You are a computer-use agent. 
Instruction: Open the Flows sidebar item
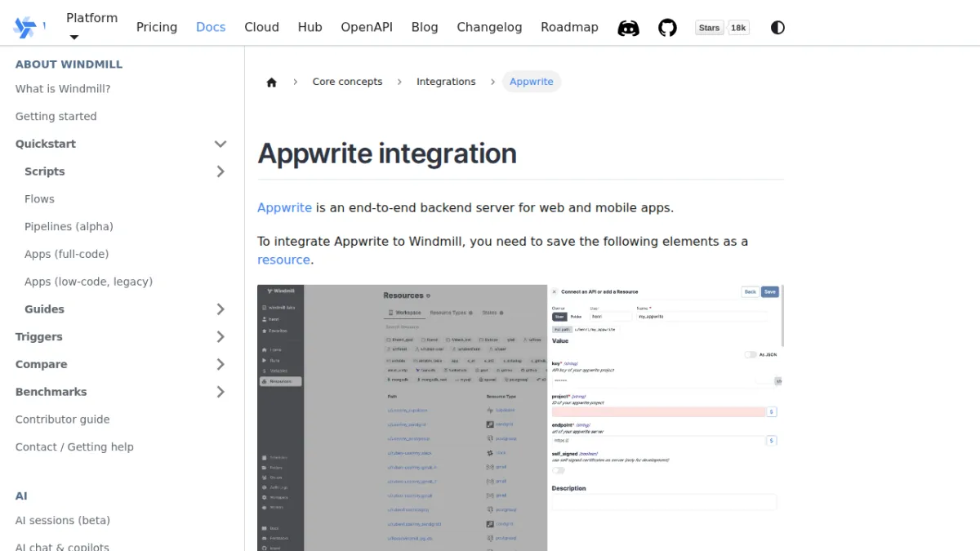(x=39, y=199)
